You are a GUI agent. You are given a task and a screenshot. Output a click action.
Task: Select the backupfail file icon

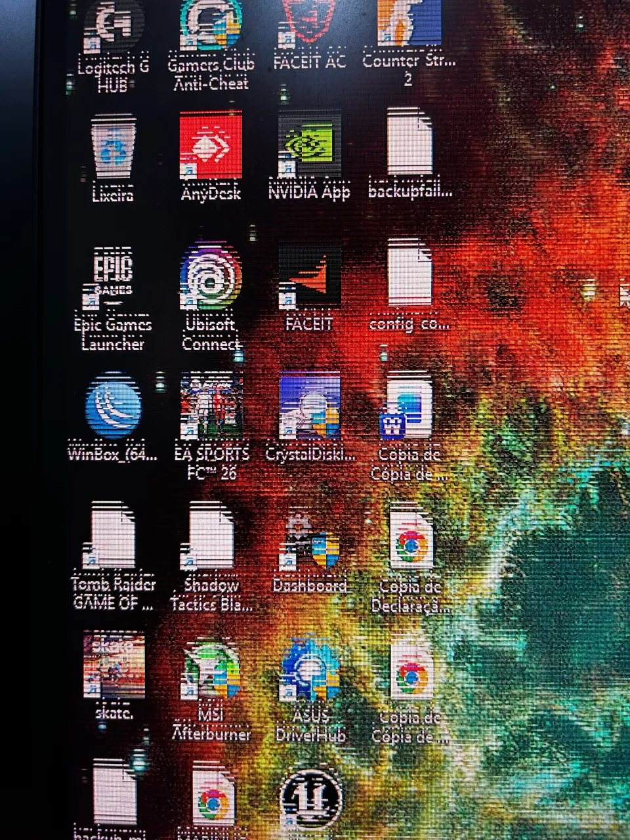409,142
